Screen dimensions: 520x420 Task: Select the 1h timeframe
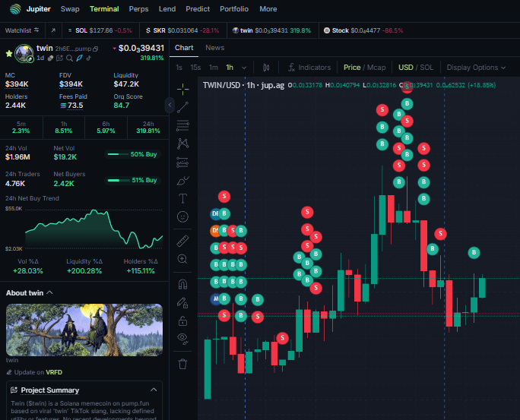pos(230,68)
